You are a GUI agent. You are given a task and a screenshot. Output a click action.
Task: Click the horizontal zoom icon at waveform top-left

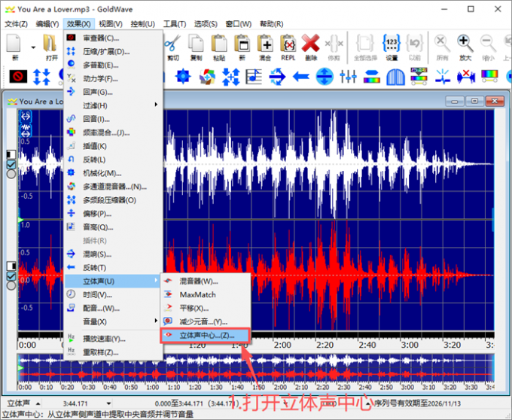tap(26, 116)
